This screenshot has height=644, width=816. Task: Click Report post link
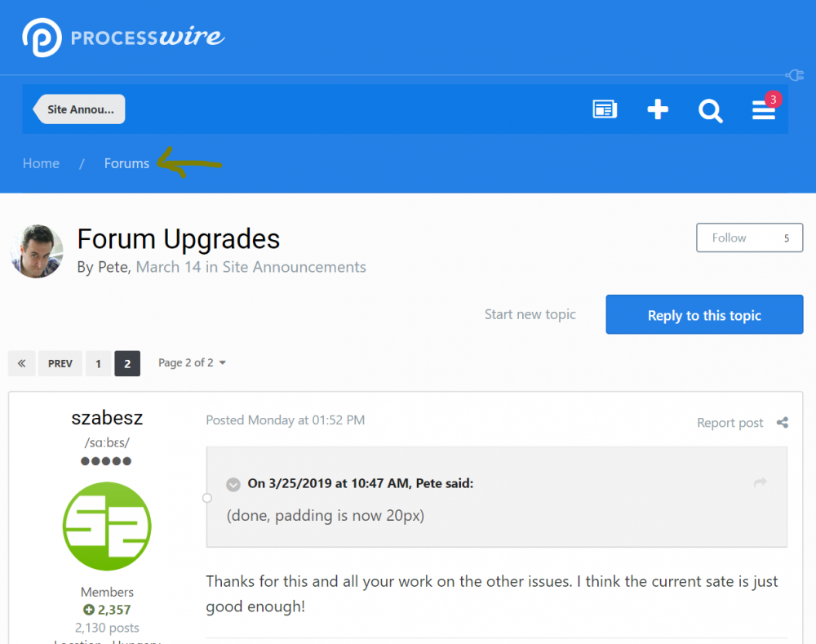(730, 422)
